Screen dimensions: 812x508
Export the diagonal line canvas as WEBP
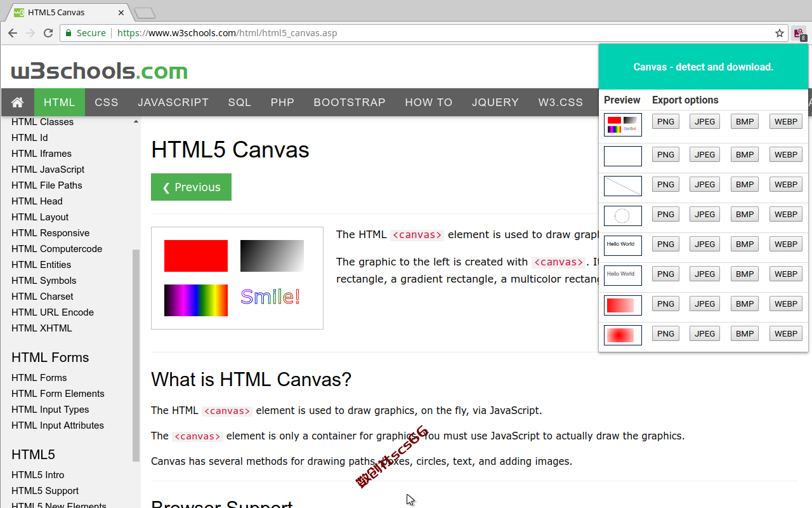(786, 184)
